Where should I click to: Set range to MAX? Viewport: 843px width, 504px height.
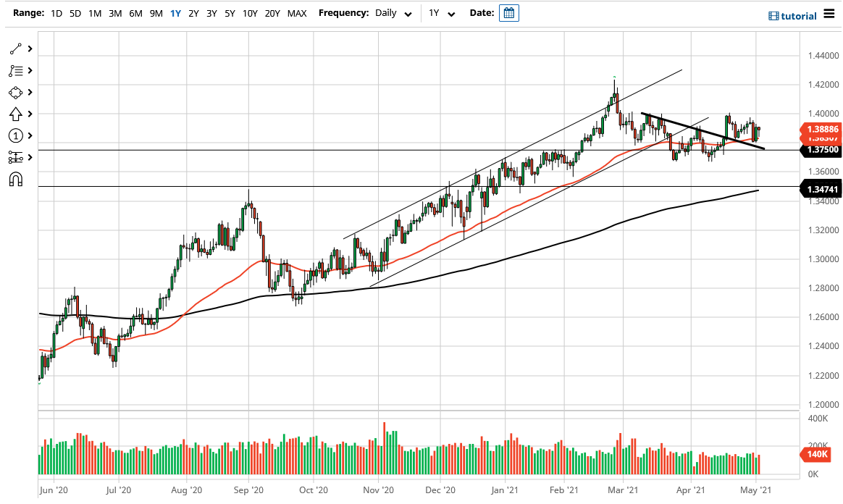point(297,14)
